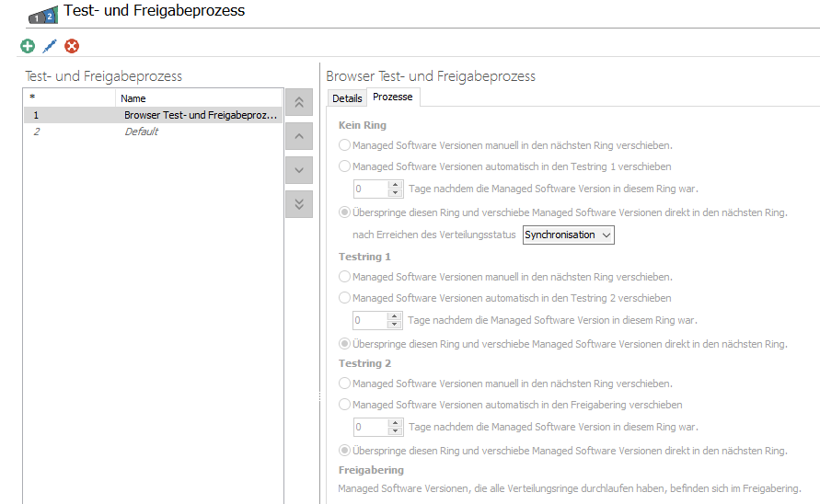
Task: Move entry down one position
Action: pos(299,170)
